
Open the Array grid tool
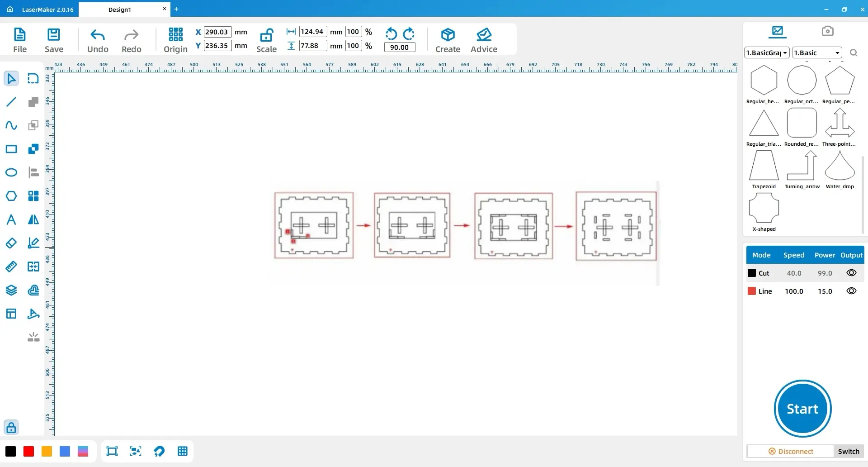coord(33,196)
